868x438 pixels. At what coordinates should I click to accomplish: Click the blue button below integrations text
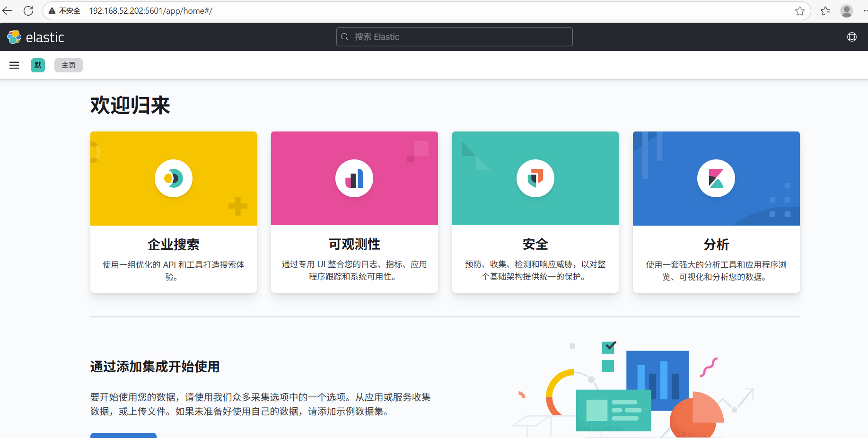(x=123, y=435)
